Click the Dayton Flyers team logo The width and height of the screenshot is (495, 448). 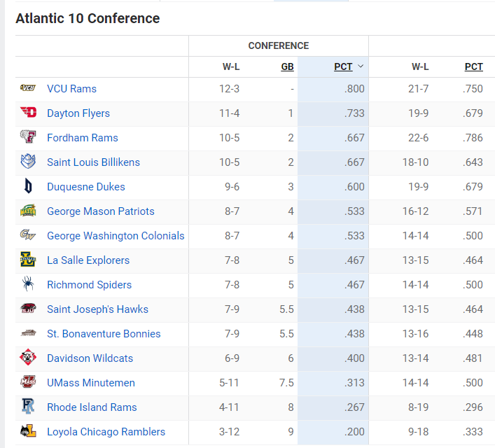(28, 112)
